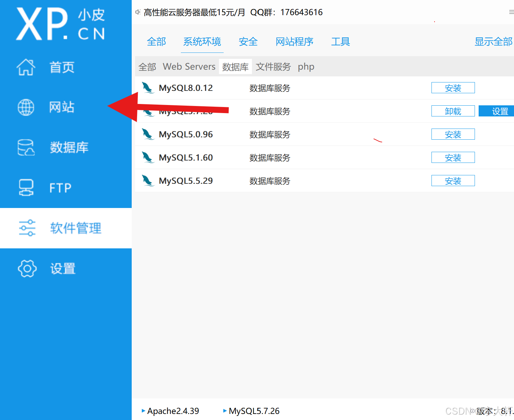
Task: Install MySQL5.5.29
Action: click(x=453, y=181)
